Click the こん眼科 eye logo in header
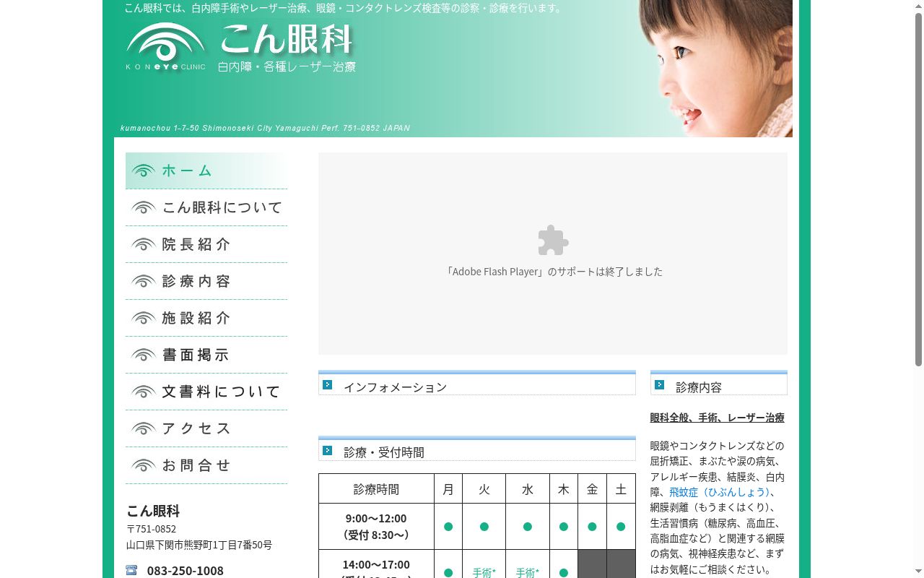The width and height of the screenshot is (924, 578). click(x=165, y=46)
